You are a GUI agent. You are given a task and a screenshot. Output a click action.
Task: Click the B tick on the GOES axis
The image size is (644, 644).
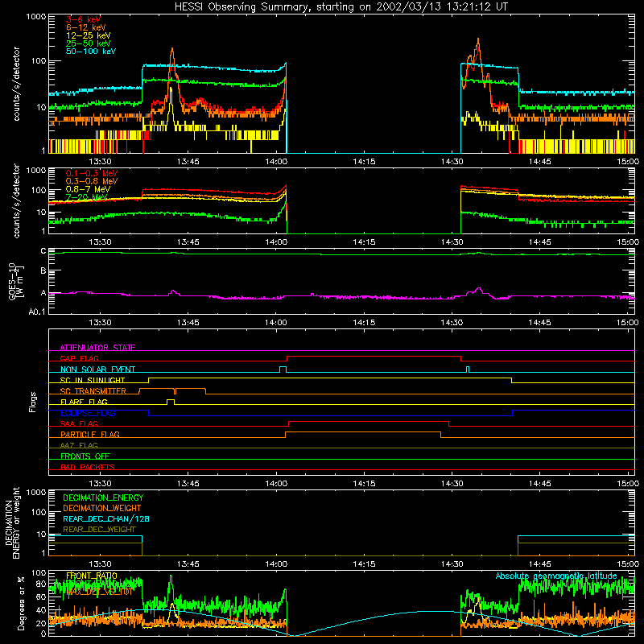coord(43,270)
